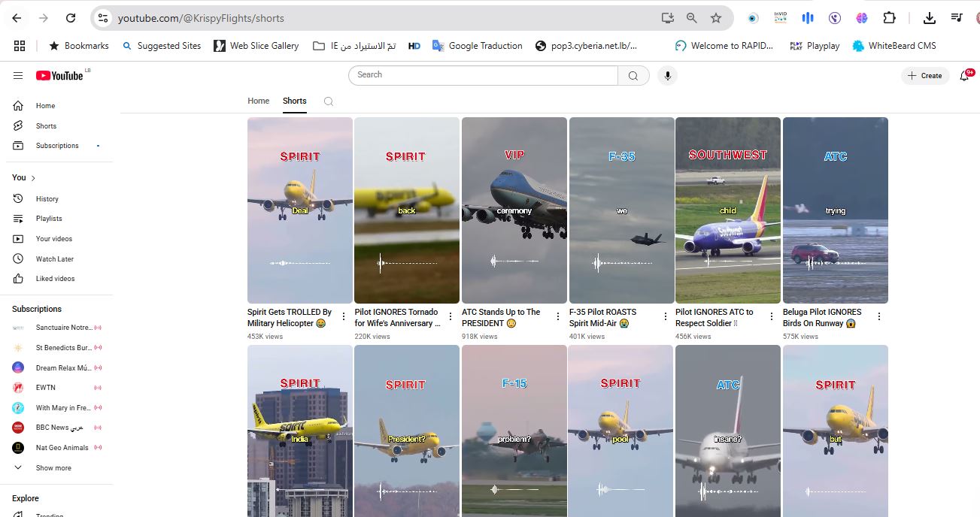
Task: Reload the page with the refresh icon
Action: [x=71, y=17]
